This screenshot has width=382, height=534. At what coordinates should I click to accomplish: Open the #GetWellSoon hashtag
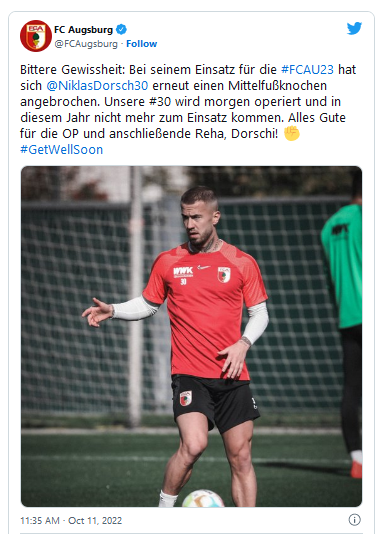(x=62, y=150)
